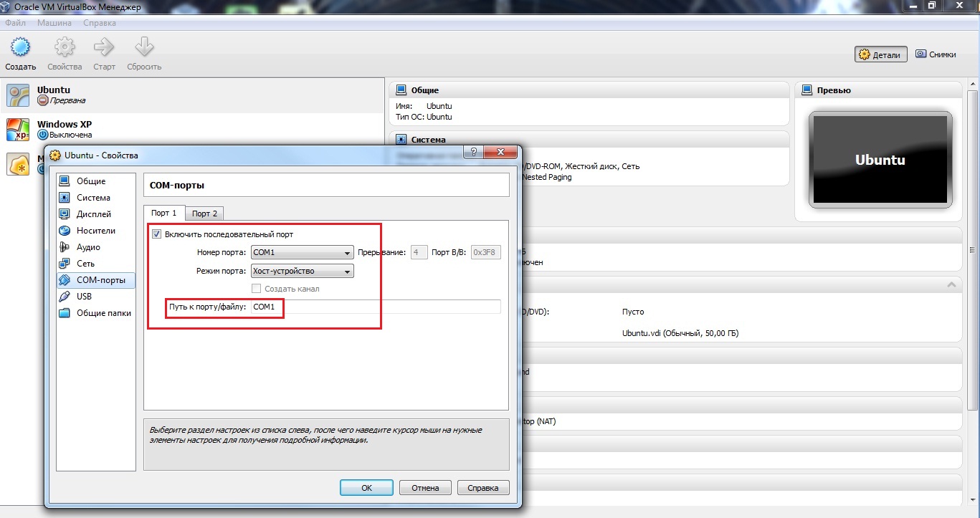Open the Файл menu
This screenshot has height=518, width=980.
click(x=15, y=23)
